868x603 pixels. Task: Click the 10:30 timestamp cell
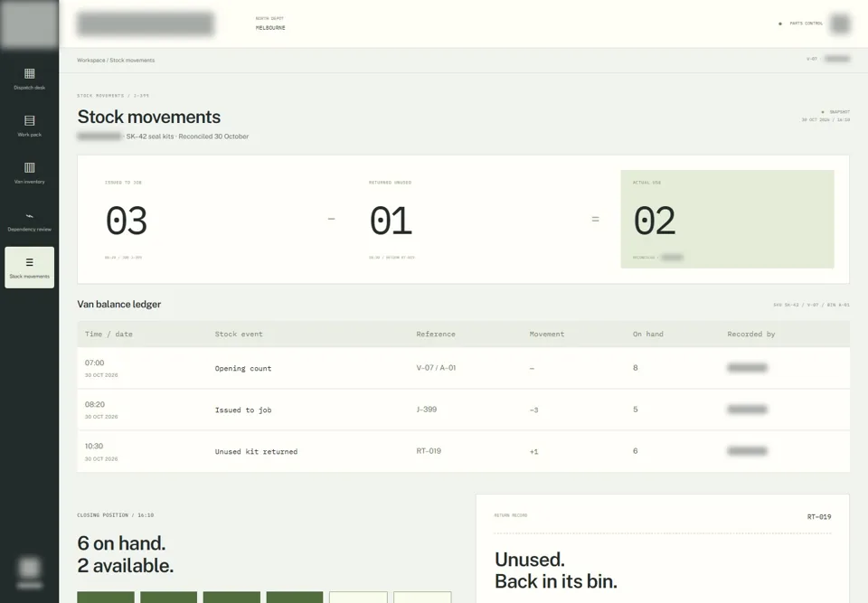coord(94,446)
